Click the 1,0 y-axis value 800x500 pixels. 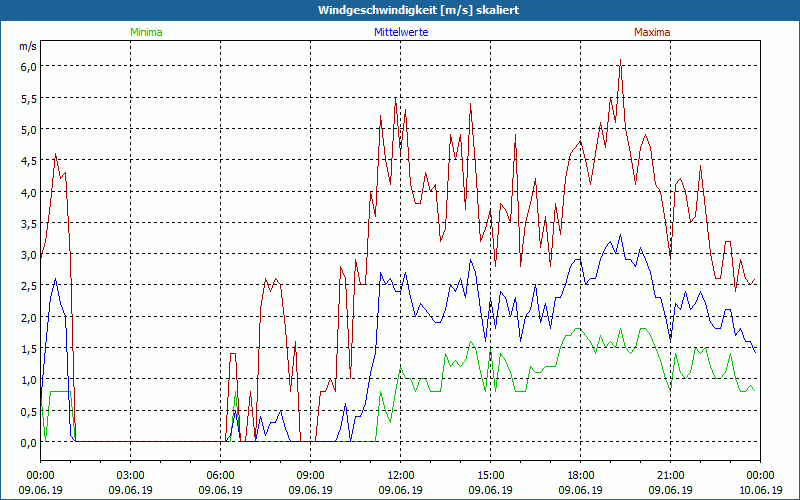(x=29, y=380)
